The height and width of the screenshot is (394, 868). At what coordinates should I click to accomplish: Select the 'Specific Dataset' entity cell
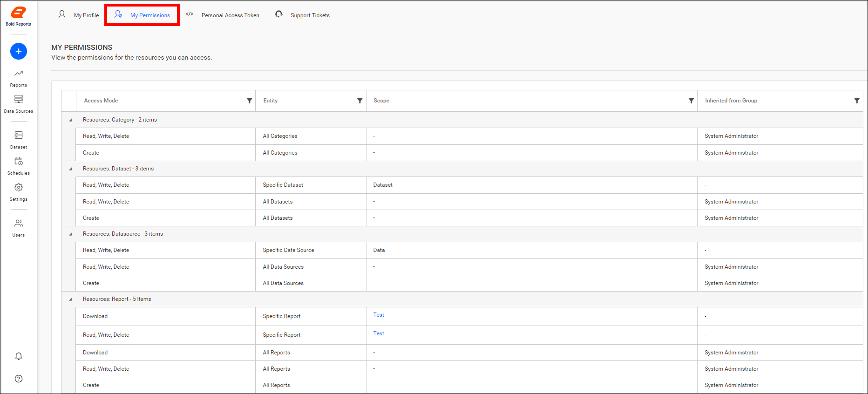click(x=311, y=185)
